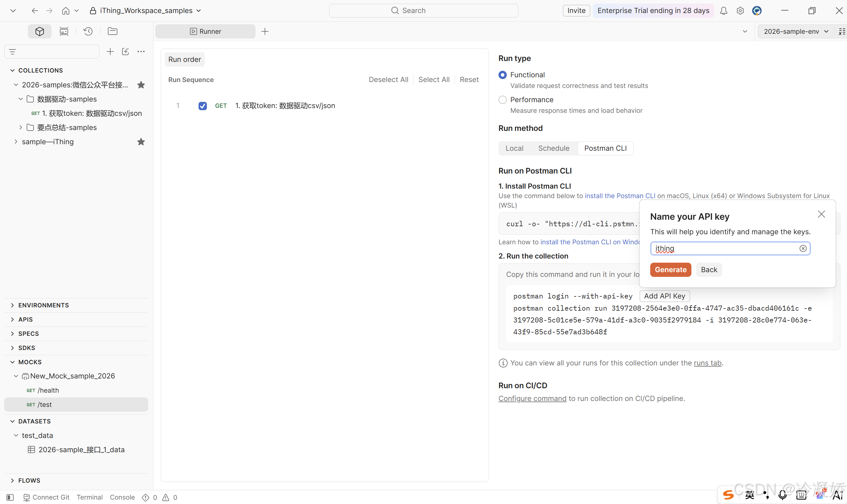Uncheck request 1 in the run sequence
This screenshot has height=504, width=847.
click(x=203, y=106)
